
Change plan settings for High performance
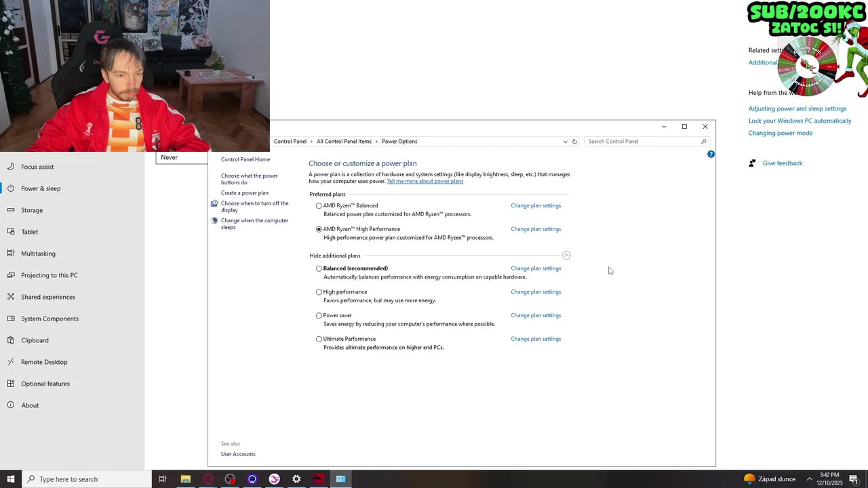536,292
